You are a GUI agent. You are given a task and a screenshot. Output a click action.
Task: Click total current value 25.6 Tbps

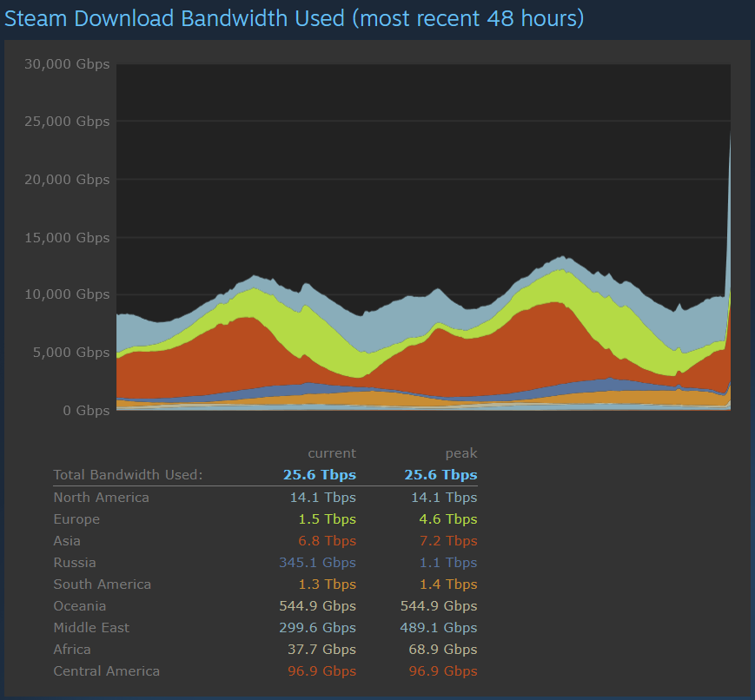pyautogui.click(x=320, y=475)
